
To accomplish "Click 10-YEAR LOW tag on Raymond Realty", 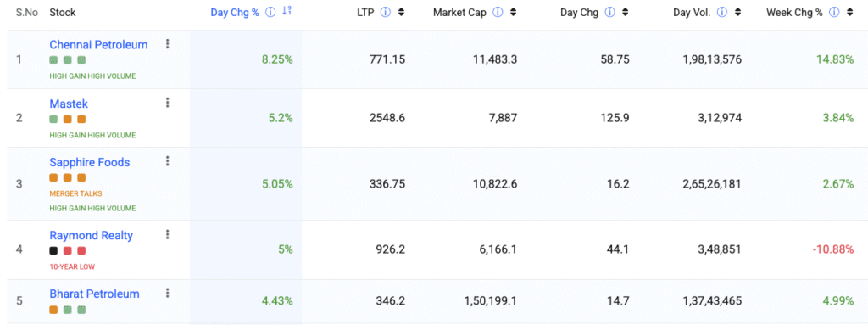I will click(72, 266).
